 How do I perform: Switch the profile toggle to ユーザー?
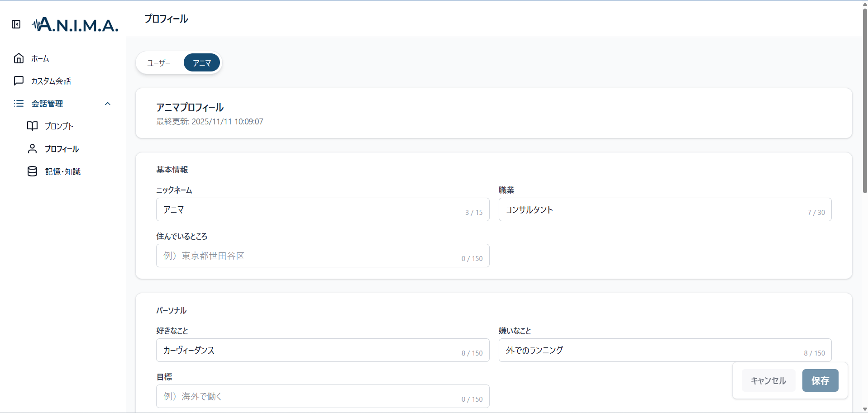point(158,63)
